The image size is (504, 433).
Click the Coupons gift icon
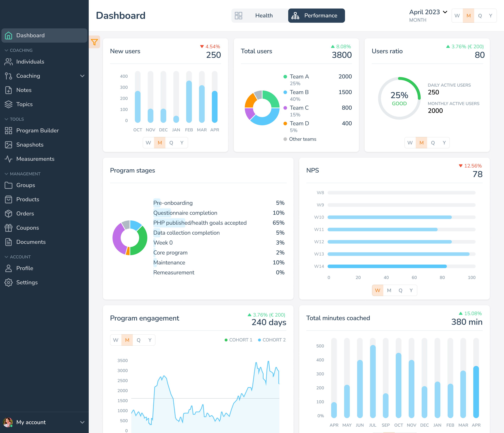tap(9, 228)
